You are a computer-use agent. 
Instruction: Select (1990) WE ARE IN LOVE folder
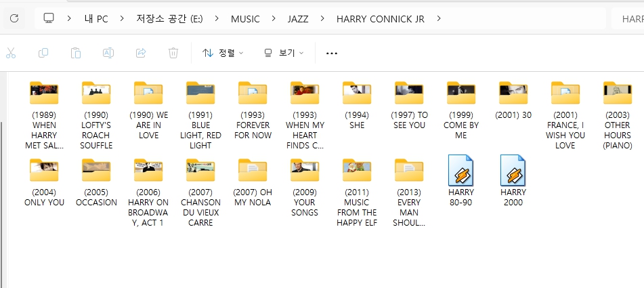148,110
